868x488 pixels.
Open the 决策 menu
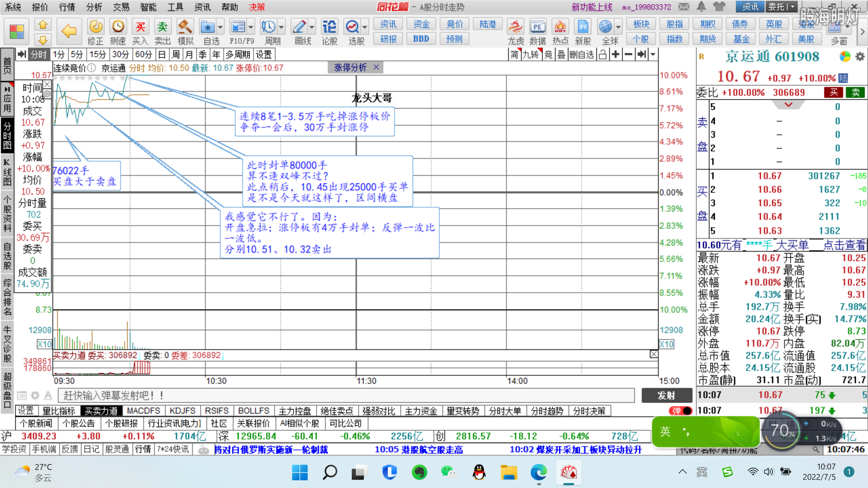257,7
